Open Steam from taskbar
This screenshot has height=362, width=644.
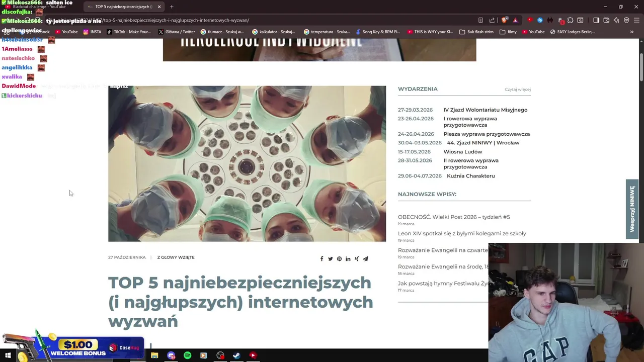pos(236,355)
